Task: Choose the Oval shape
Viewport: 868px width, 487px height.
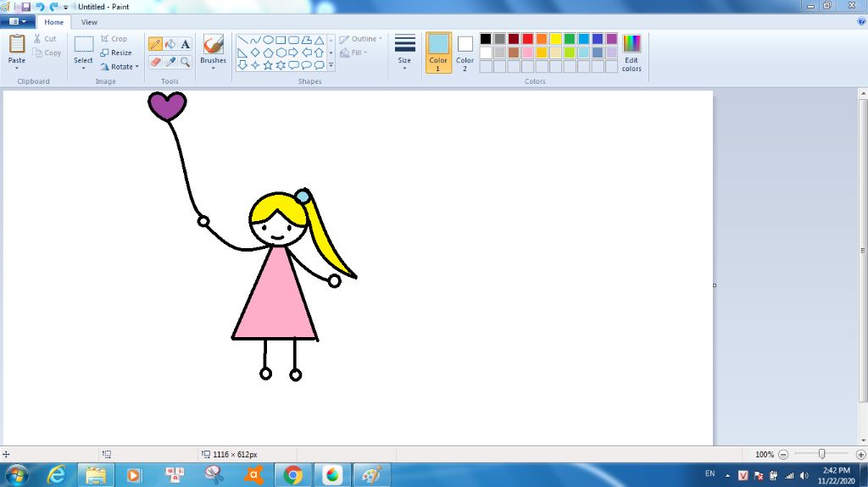Action: pos(268,40)
